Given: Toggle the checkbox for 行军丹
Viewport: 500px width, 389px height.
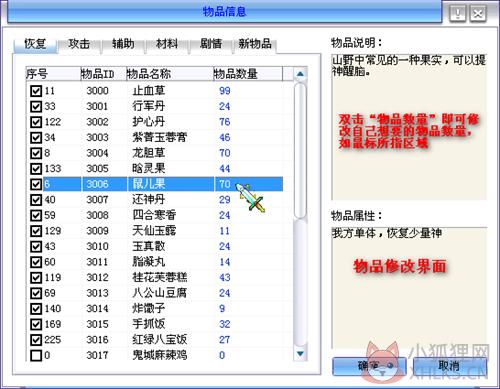Looking at the screenshot, I should click(x=36, y=106).
